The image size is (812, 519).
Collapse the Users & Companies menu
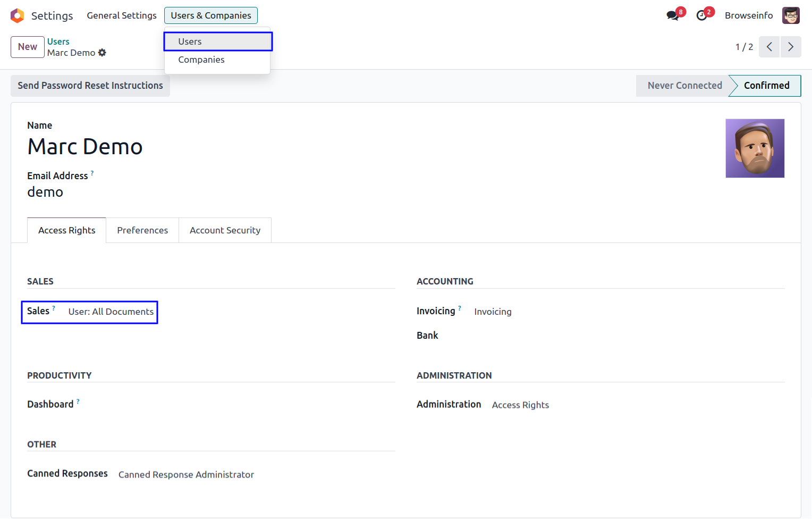(210, 15)
